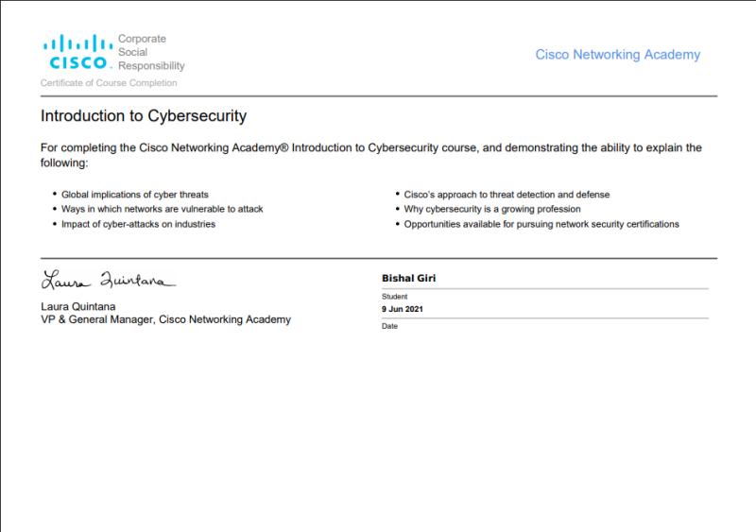Select Why cybersecurity is a growing profession
756x532 pixels.
point(492,209)
